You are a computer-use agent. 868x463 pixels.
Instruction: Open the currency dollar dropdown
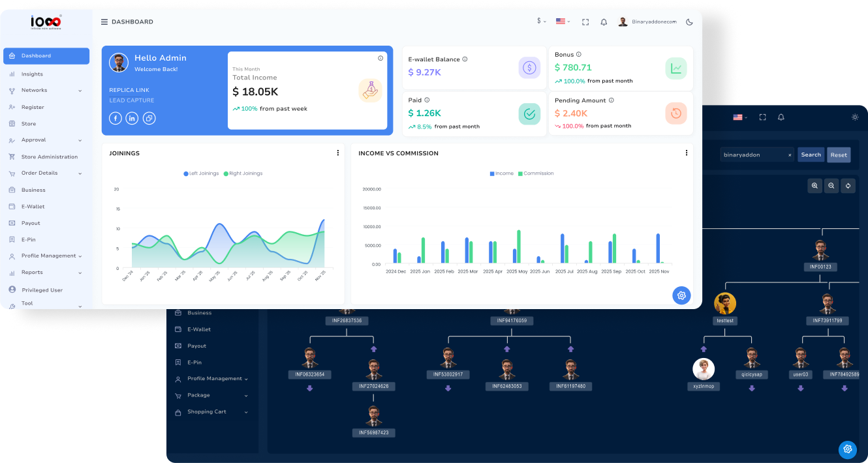[x=541, y=22]
